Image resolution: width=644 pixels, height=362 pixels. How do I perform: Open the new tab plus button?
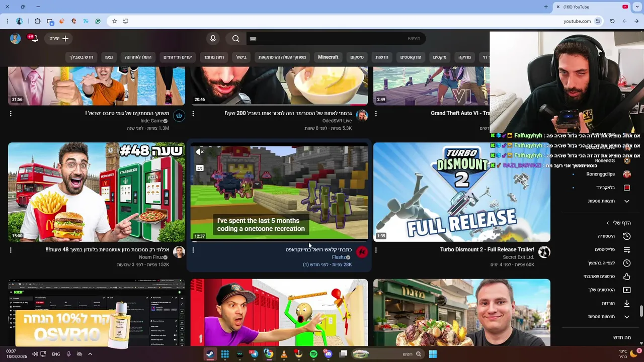pos(546,7)
